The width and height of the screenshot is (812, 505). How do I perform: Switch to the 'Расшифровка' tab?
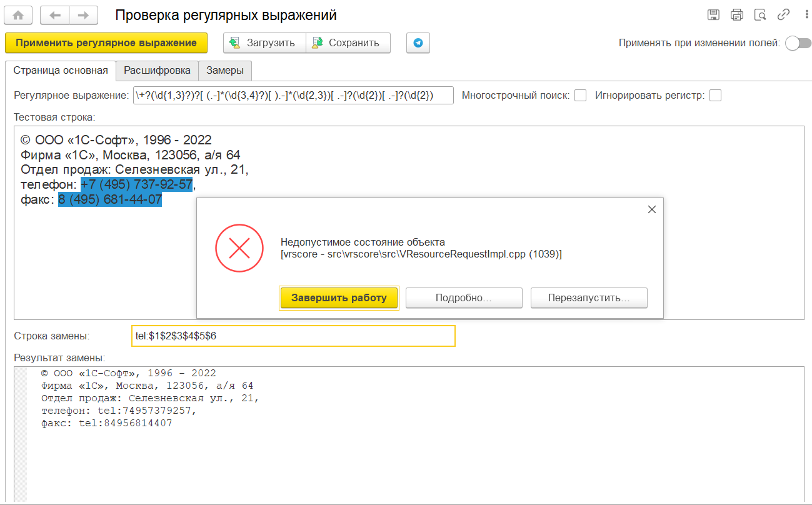click(x=157, y=71)
